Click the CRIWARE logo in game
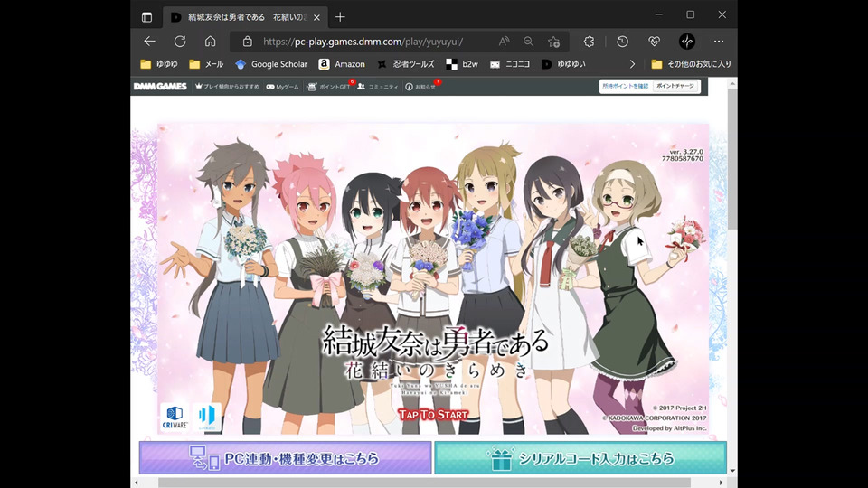The width and height of the screenshot is (868, 488). pyautogui.click(x=175, y=418)
